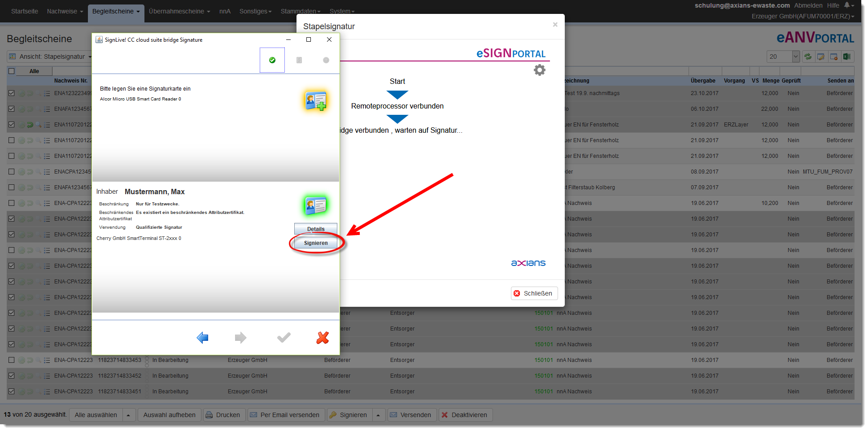Uncheck the checkbox in the ERZLayer row
The width and height of the screenshot is (868, 431).
coord(12,125)
